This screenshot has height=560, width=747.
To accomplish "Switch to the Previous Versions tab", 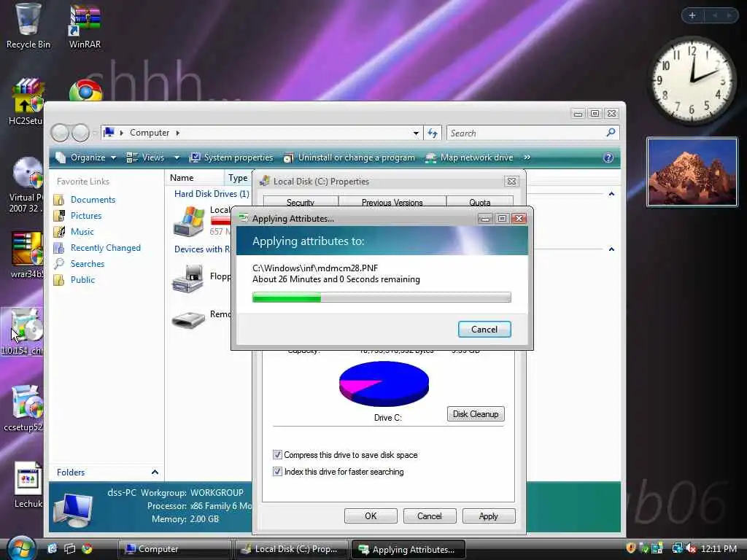I will (x=392, y=202).
